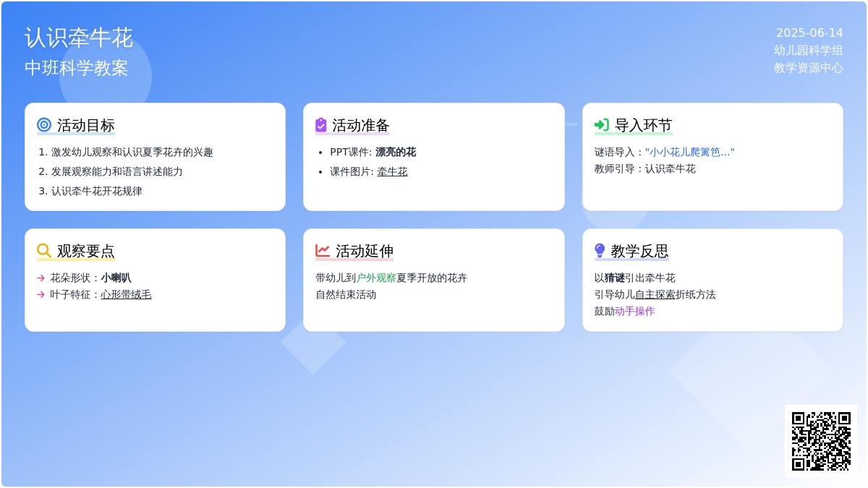Screen dimensions: 868x488
Task: Click the green 户外观察 text
Action: [x=376, y=278]
